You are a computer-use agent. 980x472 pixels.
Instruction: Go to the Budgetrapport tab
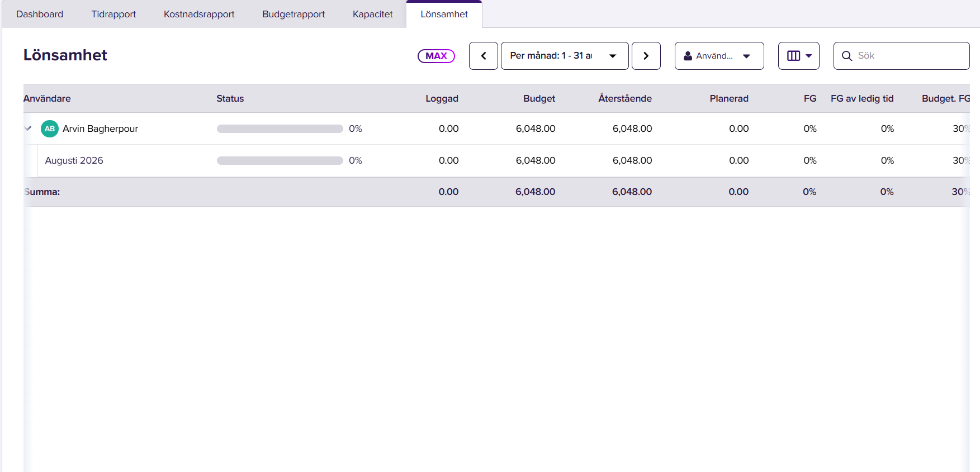click(293, 14)
